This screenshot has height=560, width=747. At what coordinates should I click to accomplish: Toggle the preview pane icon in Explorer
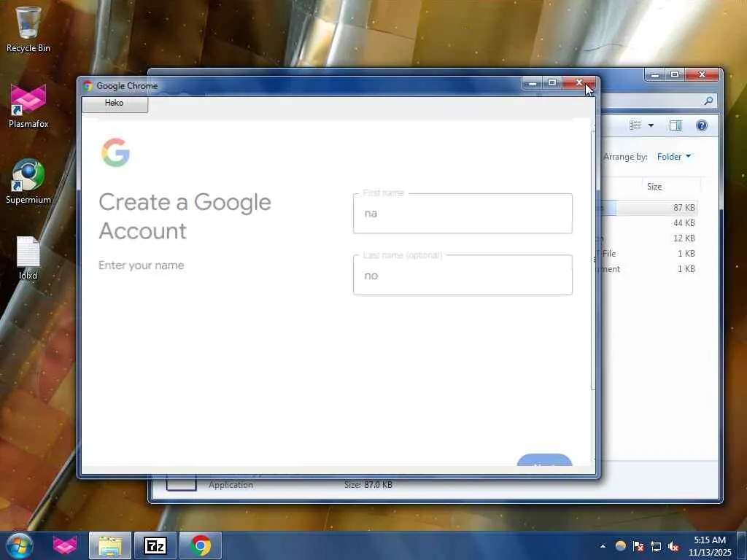pos(676,125)
